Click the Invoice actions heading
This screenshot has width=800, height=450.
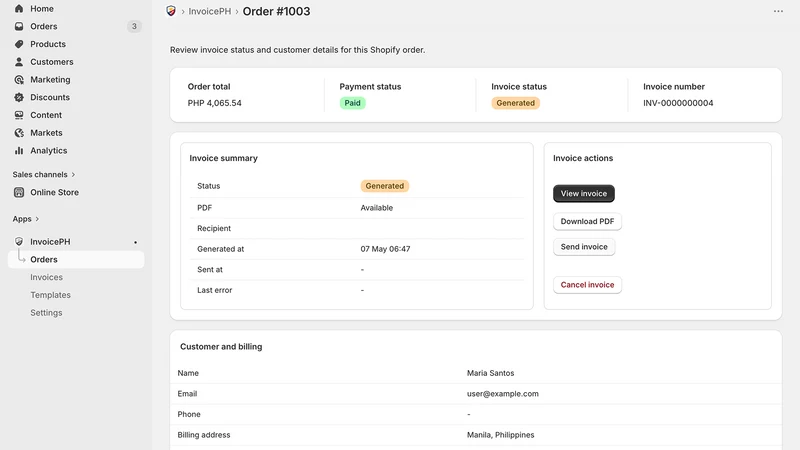(583, 158)
